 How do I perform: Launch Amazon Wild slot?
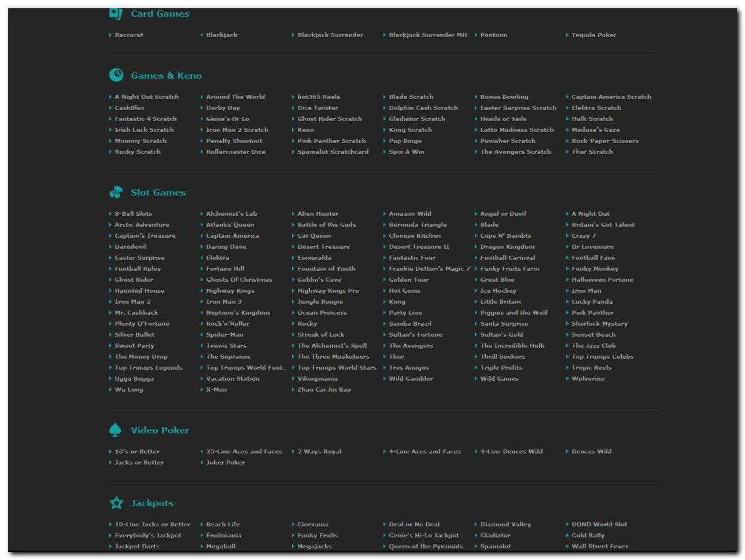410,214
